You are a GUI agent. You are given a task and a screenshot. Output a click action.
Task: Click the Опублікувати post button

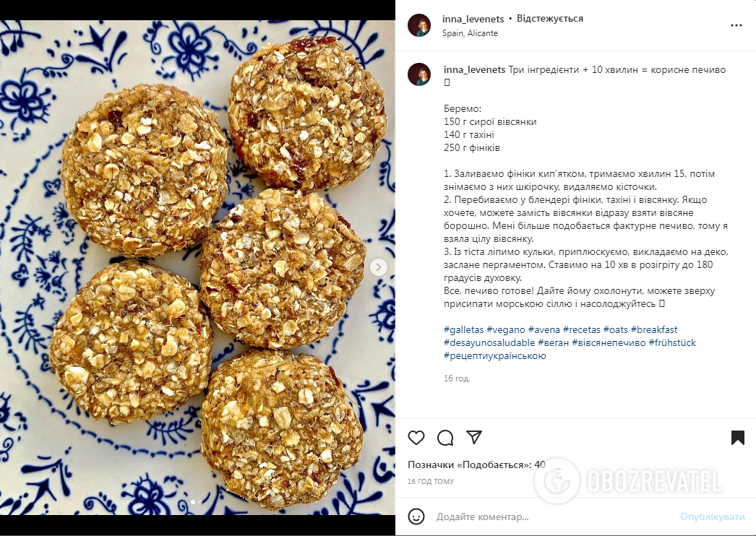[712, 516]
